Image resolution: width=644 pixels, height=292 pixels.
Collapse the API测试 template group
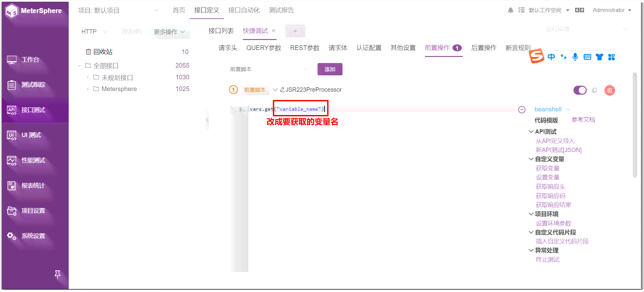pos(531,132)
